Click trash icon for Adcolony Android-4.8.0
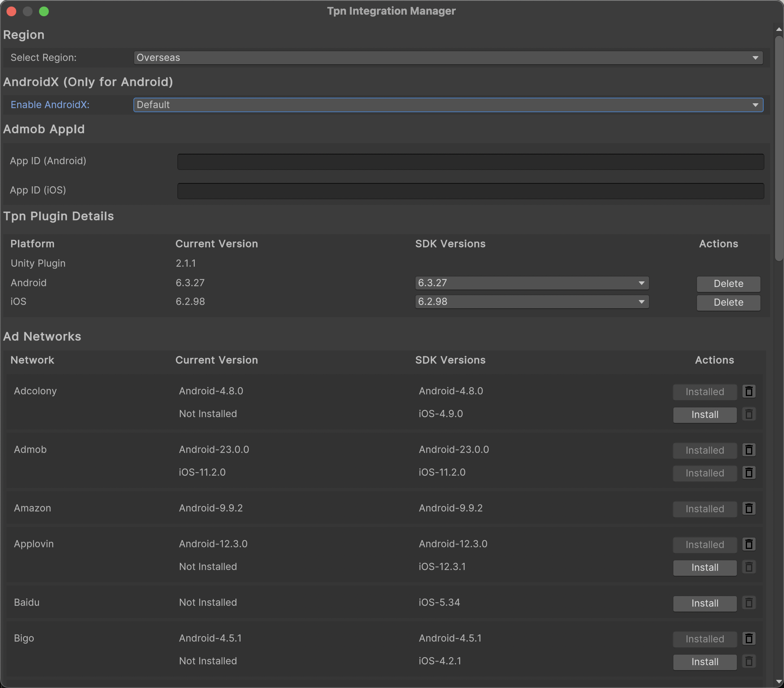 pos(749,391)
